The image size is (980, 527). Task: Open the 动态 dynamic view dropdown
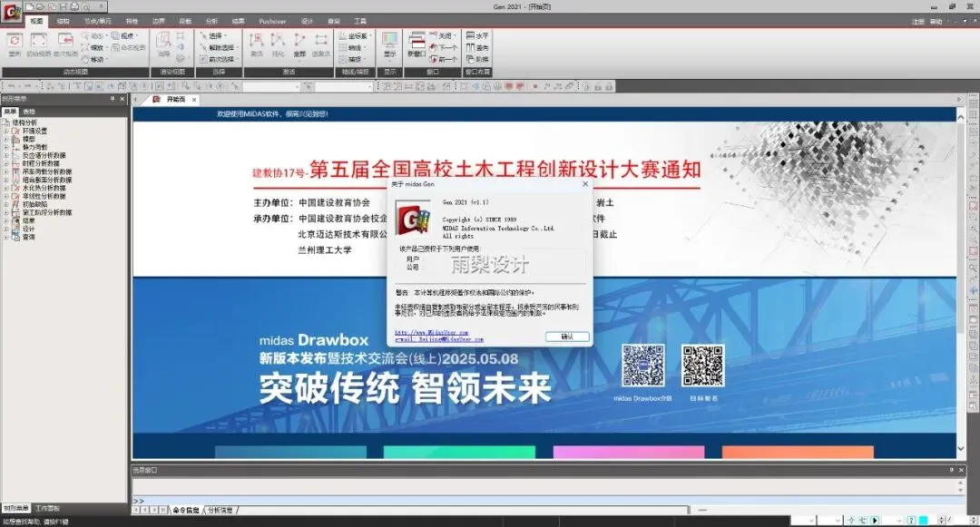pyautogui.click(x=95, y=35)
